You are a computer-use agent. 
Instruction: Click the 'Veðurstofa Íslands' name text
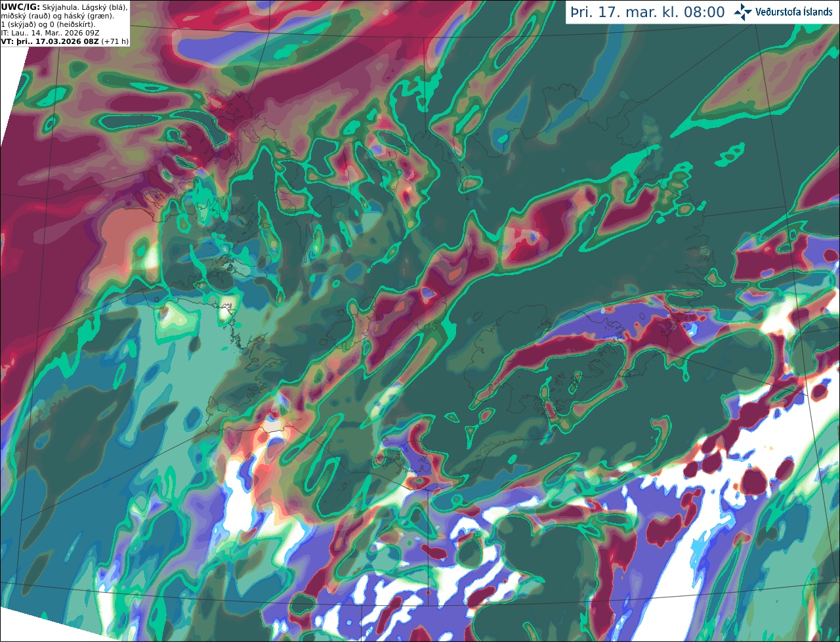[793, 12]
